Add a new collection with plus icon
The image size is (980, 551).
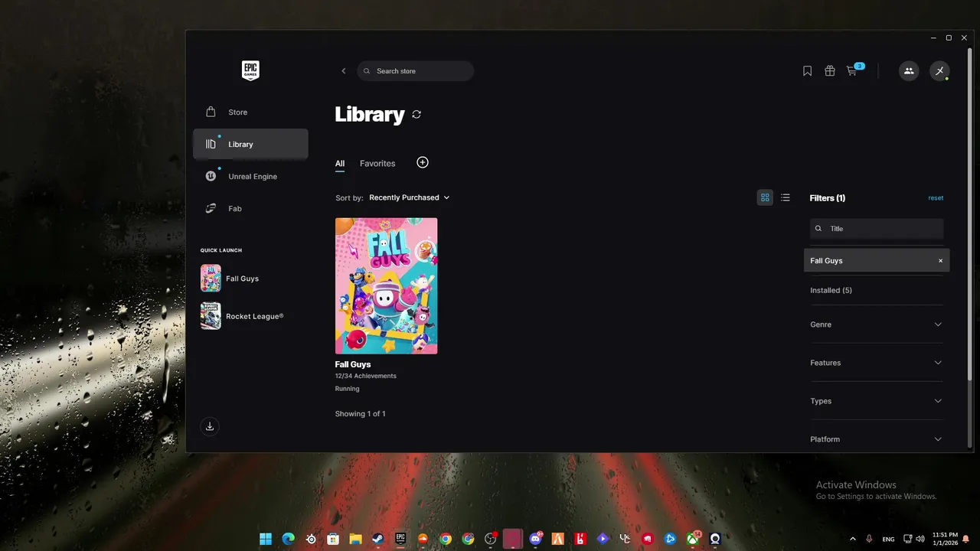423,162
